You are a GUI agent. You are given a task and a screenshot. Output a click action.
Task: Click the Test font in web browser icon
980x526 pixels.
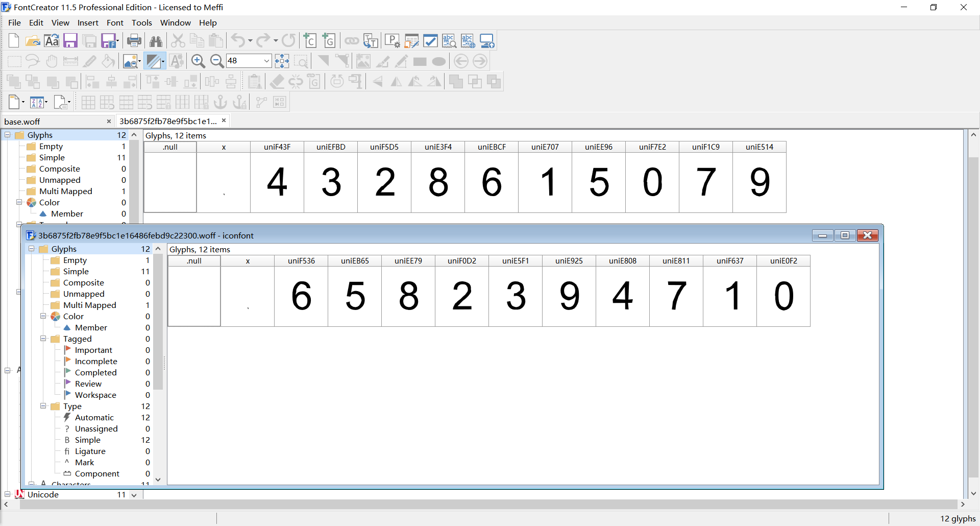[468, 40]
